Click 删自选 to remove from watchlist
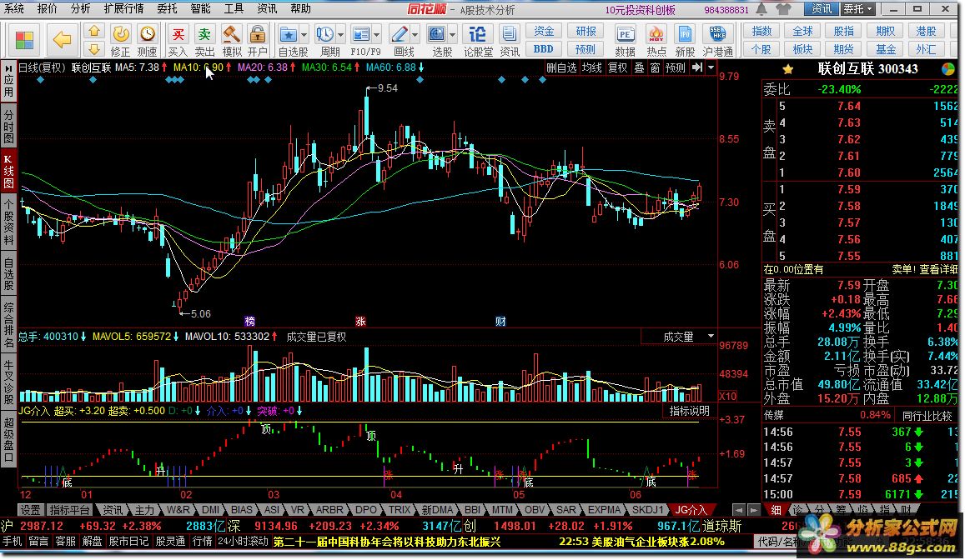This screenshot has height=560, width=965. (561, 67)
